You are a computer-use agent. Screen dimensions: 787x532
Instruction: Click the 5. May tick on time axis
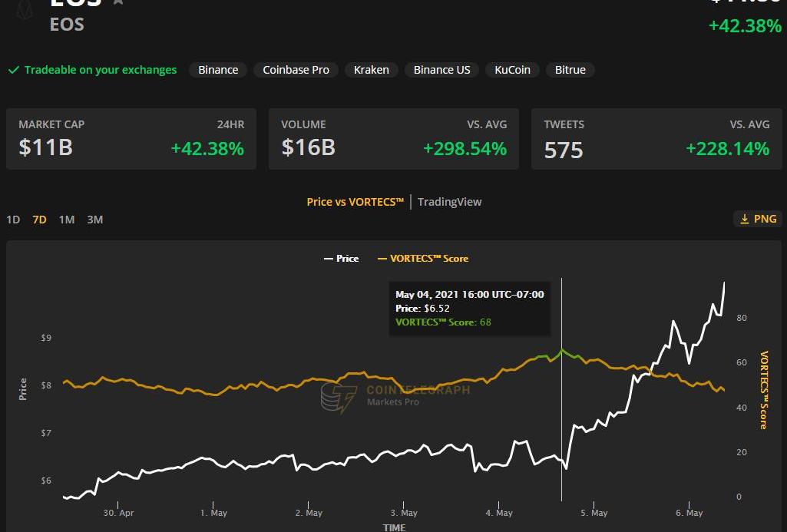click(x=594, y=513)
